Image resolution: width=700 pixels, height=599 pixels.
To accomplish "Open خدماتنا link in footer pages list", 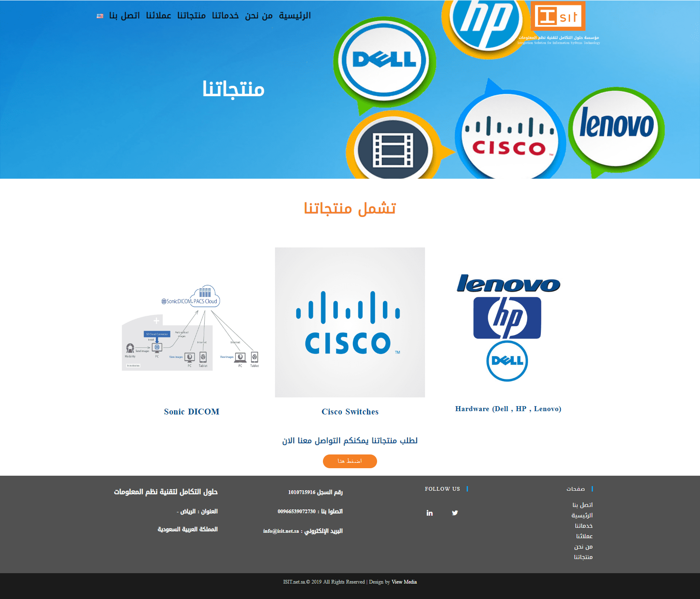I will coord(584,526).
